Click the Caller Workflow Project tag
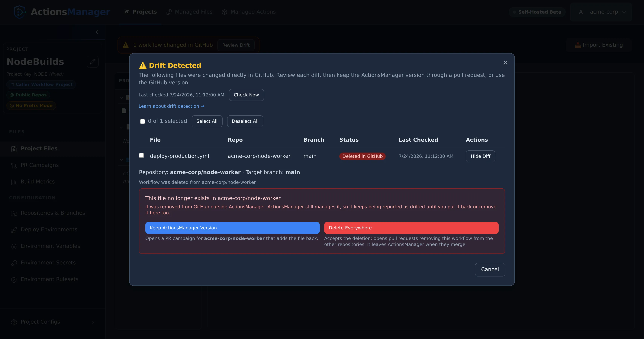The width and height of the screenshot is (644, 339). (x=41, y=85)
